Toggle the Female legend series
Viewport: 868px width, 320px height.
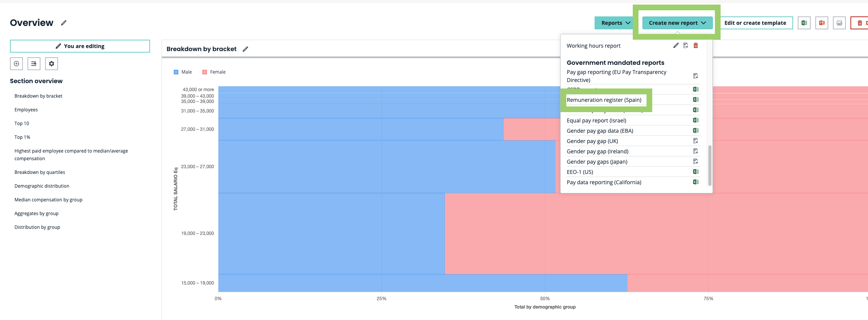(x=214, y=72)
